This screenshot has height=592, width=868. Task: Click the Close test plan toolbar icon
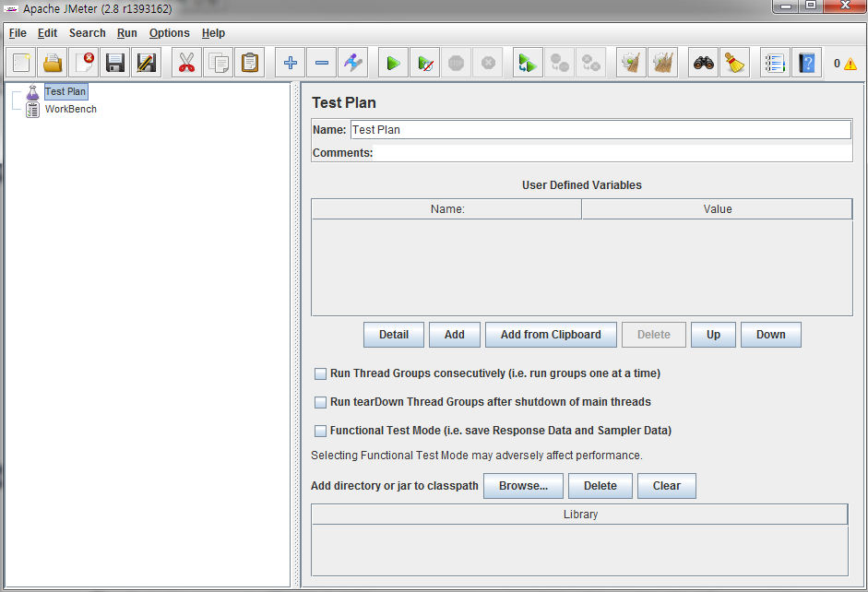tap(84, 63)
